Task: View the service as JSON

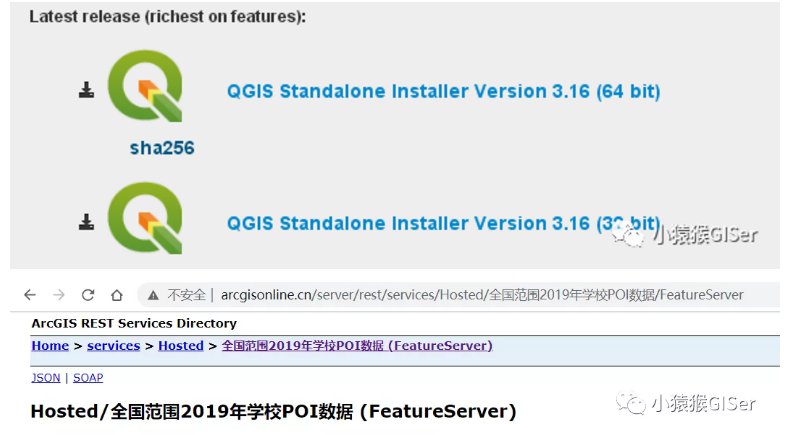Action: pyautogui.click(x=45, y=378)
